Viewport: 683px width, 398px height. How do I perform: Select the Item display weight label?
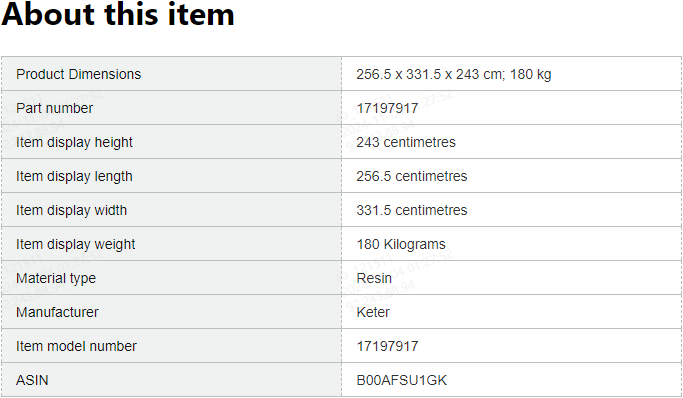point(75,244)
